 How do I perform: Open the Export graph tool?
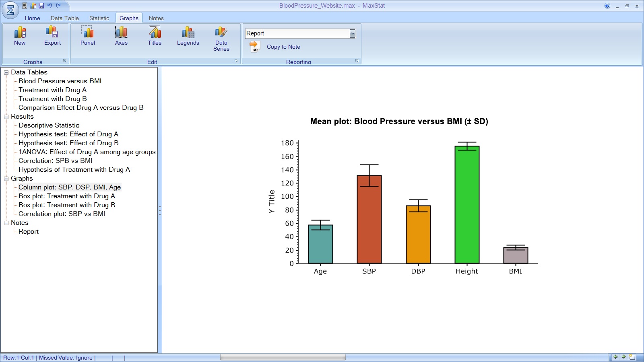(x=52, y=36)
